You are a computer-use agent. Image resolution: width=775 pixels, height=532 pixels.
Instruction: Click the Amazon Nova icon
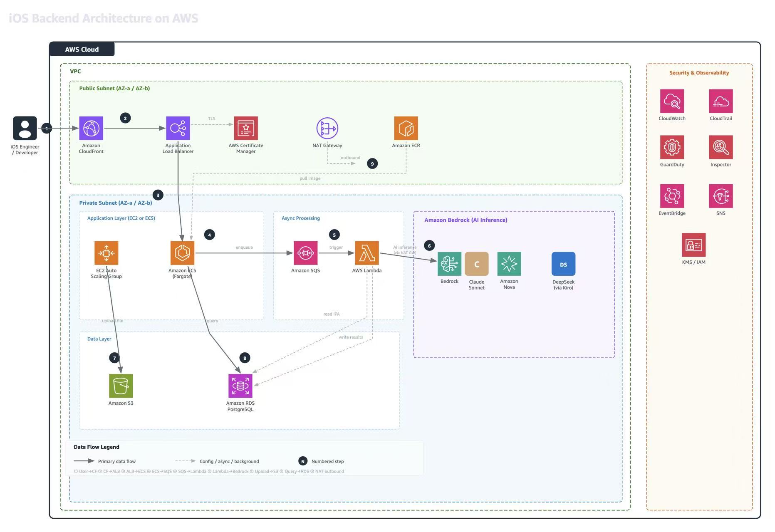pos(509,264)
